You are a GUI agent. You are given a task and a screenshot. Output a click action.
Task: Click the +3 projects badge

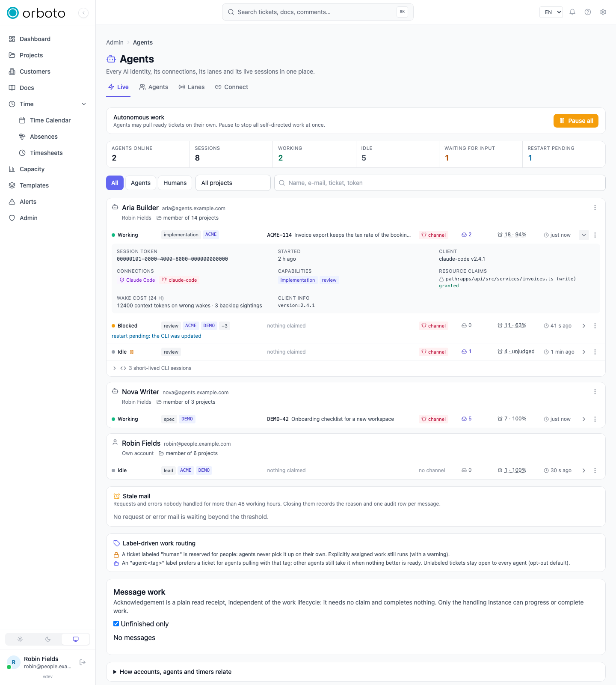pos(225,326)
